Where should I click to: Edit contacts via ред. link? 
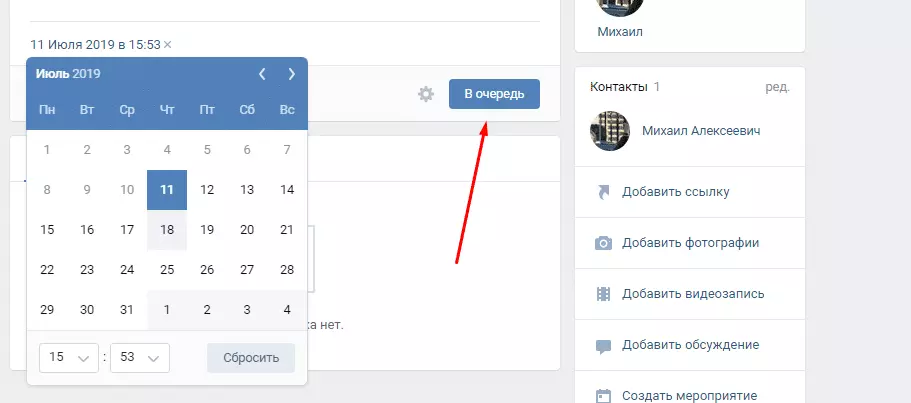[x=777, y=87]
